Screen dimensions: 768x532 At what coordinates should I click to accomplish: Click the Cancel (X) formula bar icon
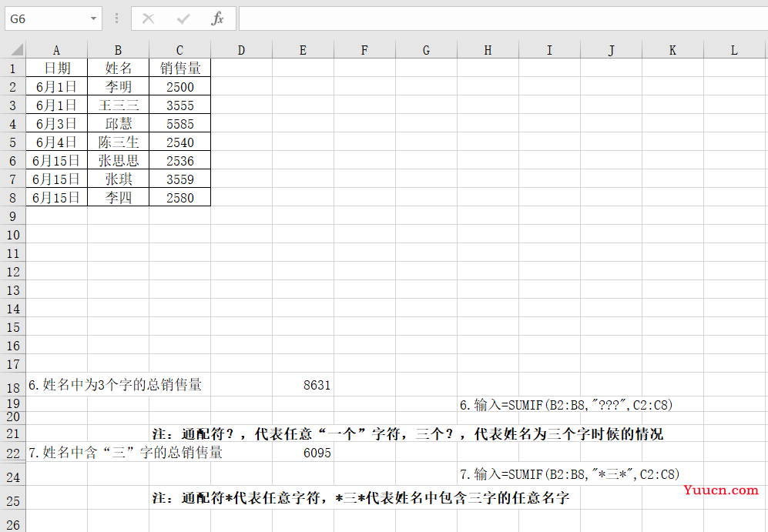(x=148, y=18)
